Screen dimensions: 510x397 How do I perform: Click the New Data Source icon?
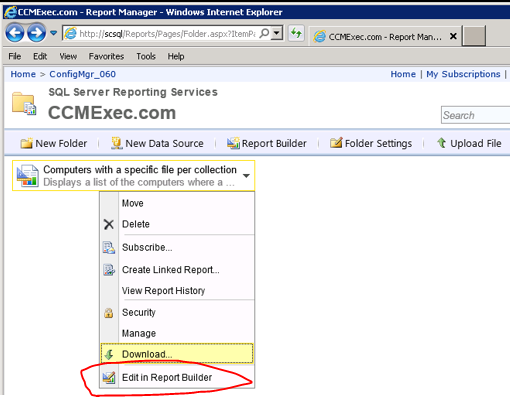[x=117, y=143]
